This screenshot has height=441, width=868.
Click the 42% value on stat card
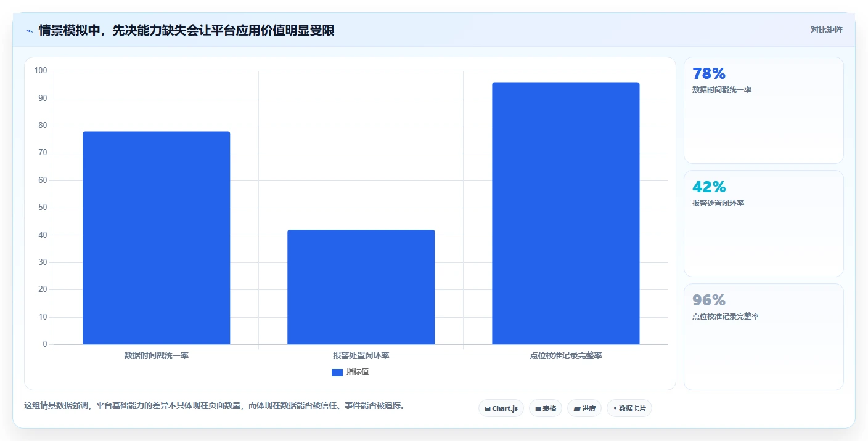tap(709, 187)
